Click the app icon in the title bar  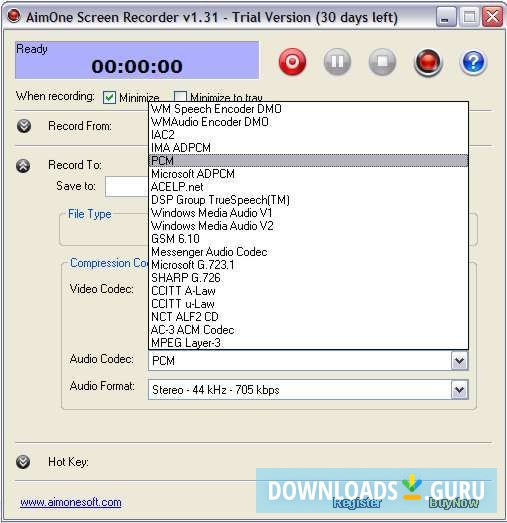click(x=14, y=16)
